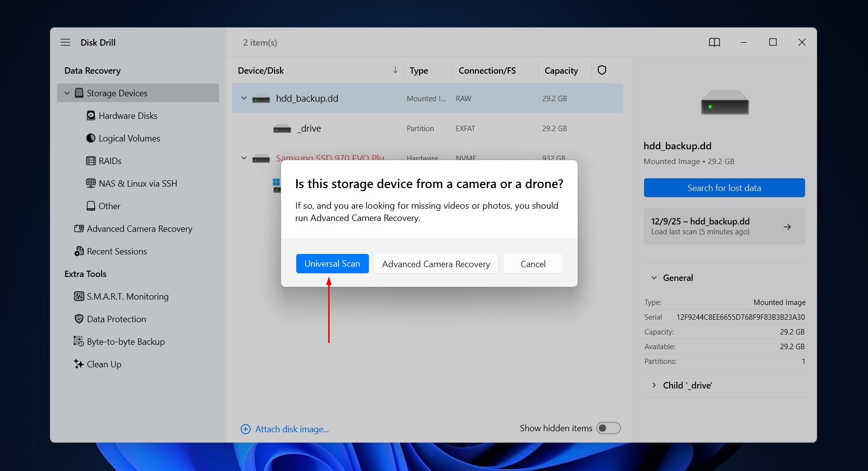
Task: Open Advanced Camera Recovery in sidebar
Action: coord(139,229)
